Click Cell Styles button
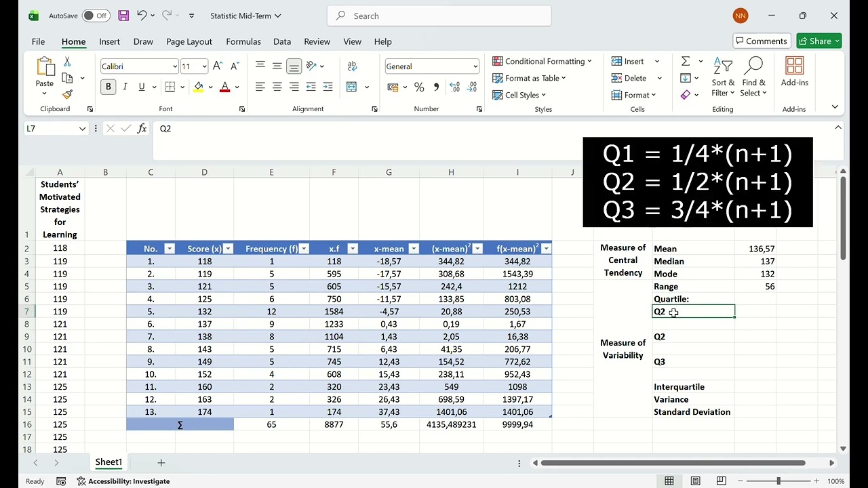 tap(519, 95)
